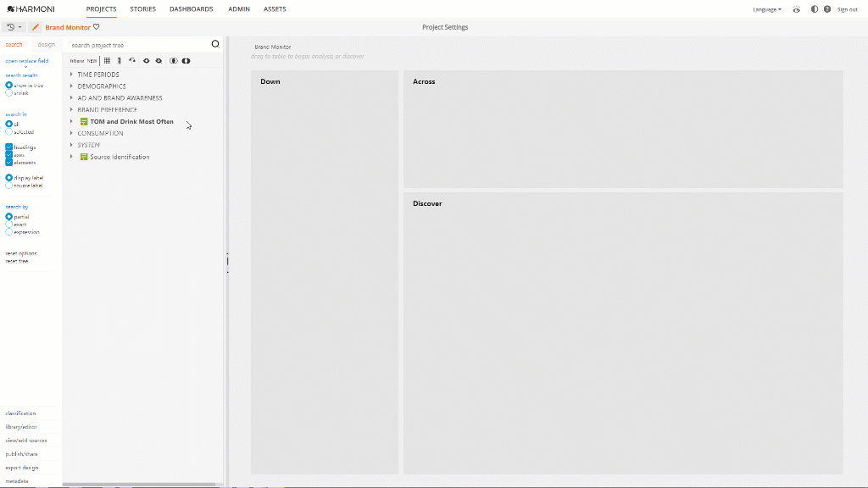Open the library/editor panel
The image size is (868, 488).
click(x=21, y=427)
